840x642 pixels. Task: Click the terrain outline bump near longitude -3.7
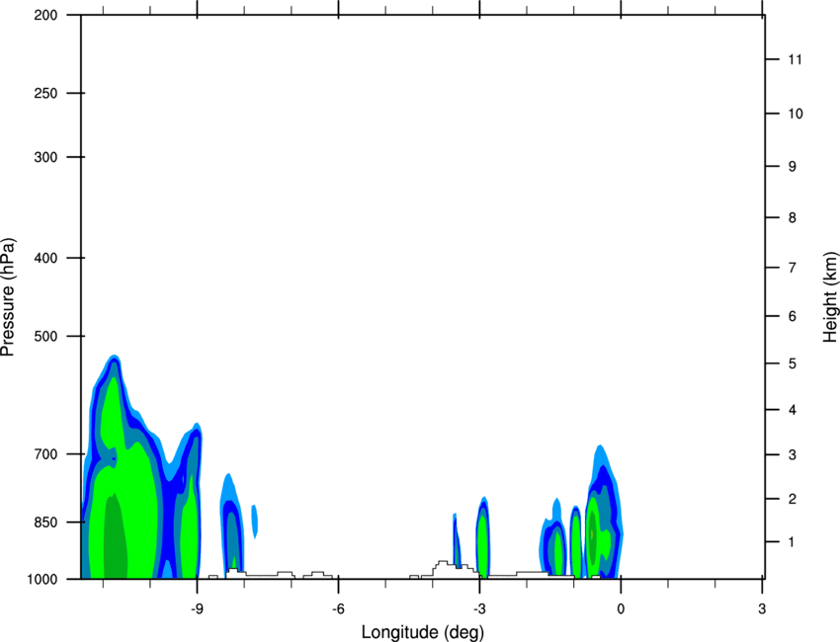click(444, 568)
